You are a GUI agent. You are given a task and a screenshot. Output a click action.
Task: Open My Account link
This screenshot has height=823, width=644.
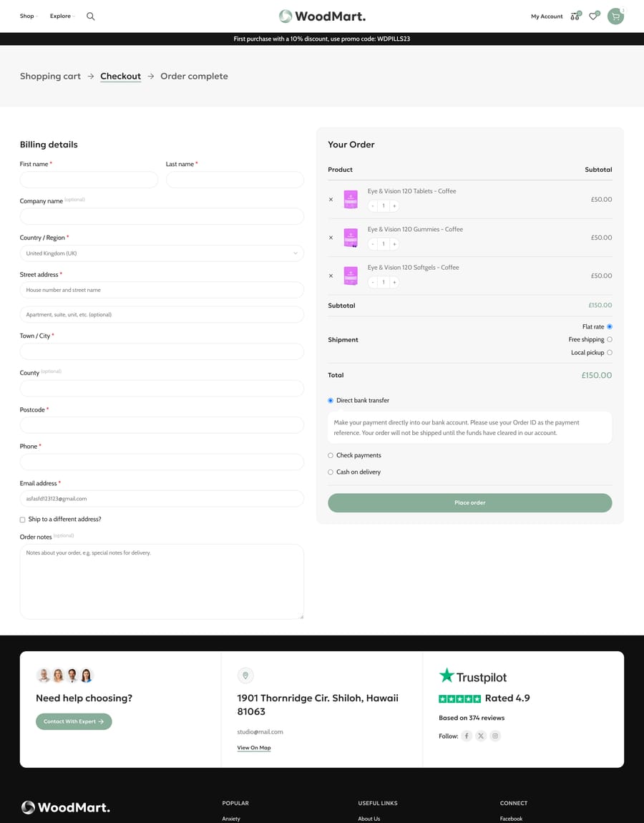click(547, 16)
